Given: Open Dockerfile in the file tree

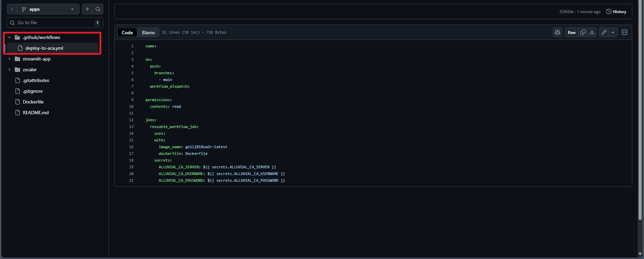Looking at the screenshot, I should (x=33, y=102).
